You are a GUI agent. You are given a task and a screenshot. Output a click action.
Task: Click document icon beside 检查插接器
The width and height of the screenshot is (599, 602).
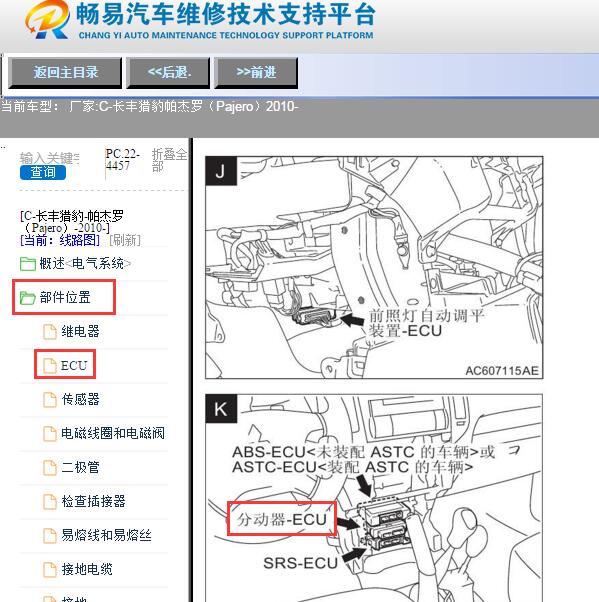50,502
